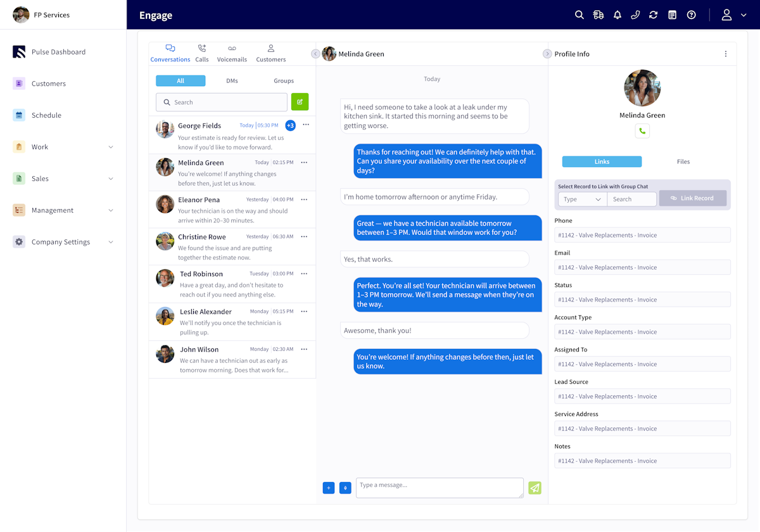The height and width of the screenshot is (532, 760).
Task: Open Schedule from the sidebar
Action: click(x=46, y=115)
